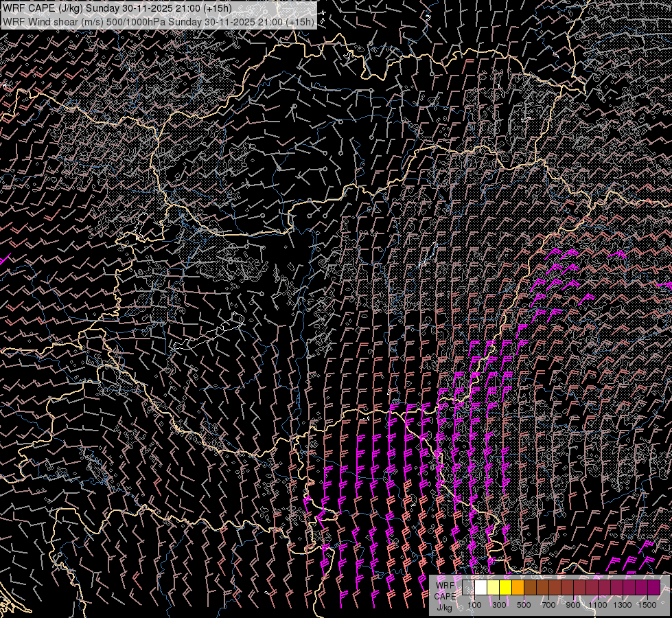Click the 700 value in legend
This screenshot has width=672, height=618.
point(548,605)
